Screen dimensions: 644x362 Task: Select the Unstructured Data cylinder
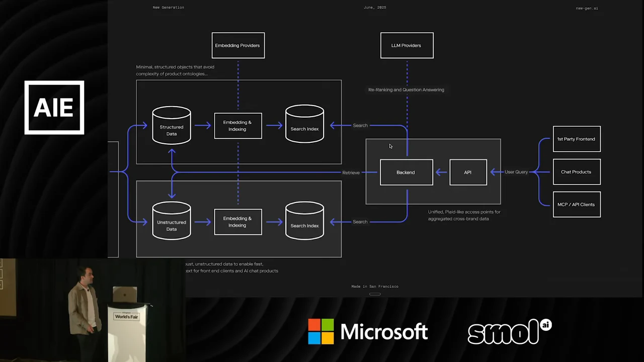(x=172, y=221)
